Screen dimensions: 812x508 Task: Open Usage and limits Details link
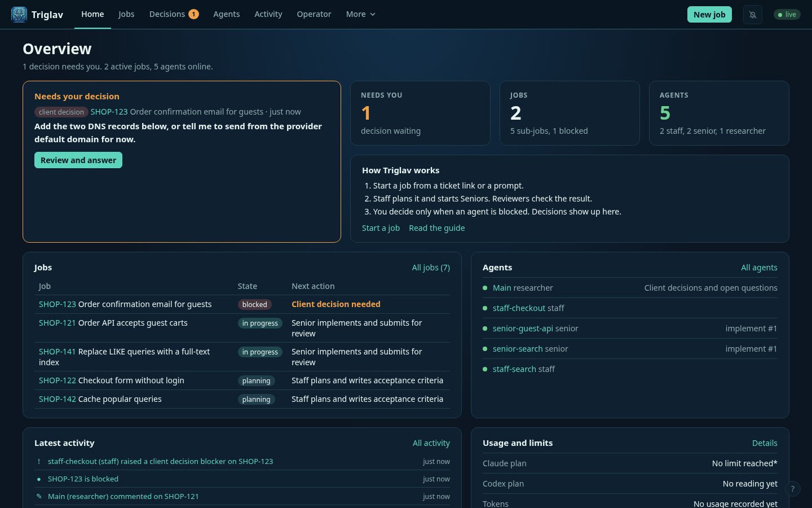[x=765, y=443]
